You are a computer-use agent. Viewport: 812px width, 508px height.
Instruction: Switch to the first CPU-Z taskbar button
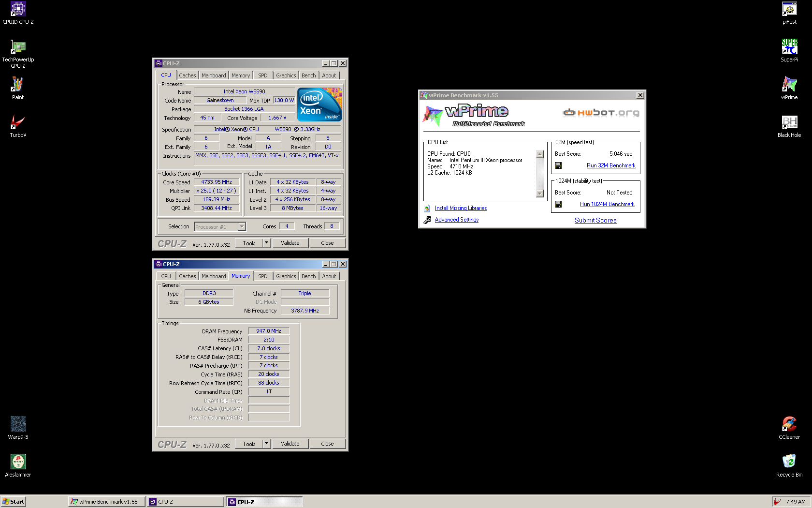[x=186, y=502]
